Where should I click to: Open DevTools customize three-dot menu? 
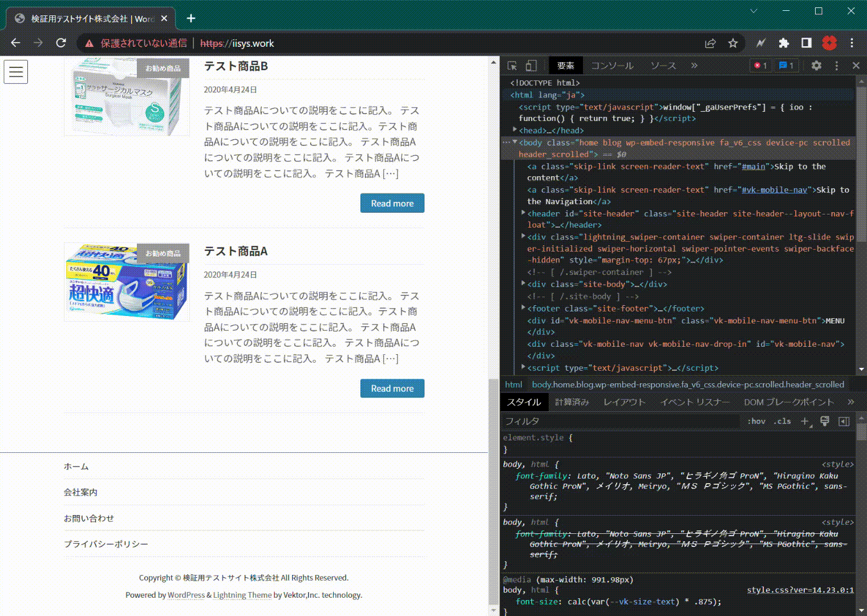pos(837,66)
